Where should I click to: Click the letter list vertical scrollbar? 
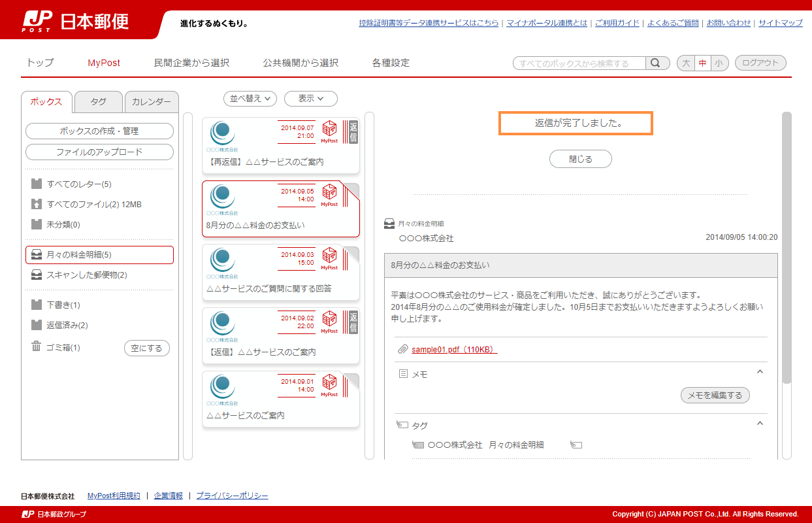click(369, 286)
